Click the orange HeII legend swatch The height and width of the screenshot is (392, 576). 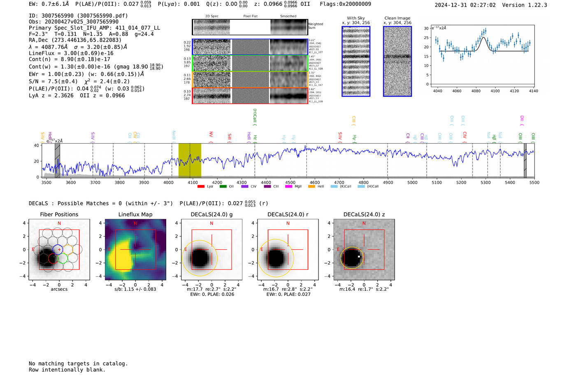311,186
